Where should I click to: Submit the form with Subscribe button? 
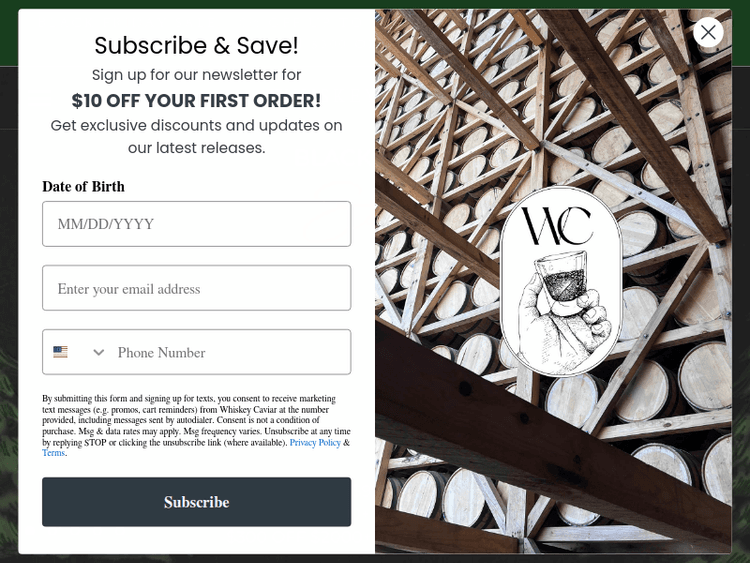(197, 502)
